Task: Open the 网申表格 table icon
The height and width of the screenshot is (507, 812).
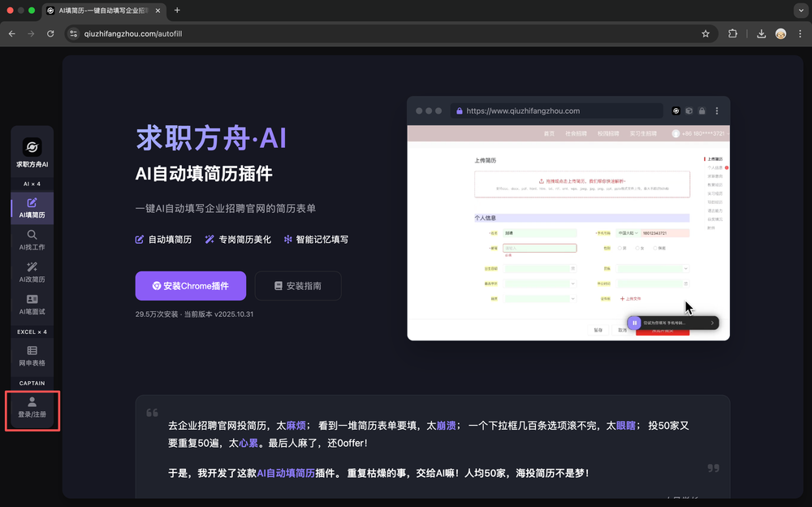Action: 32,356
